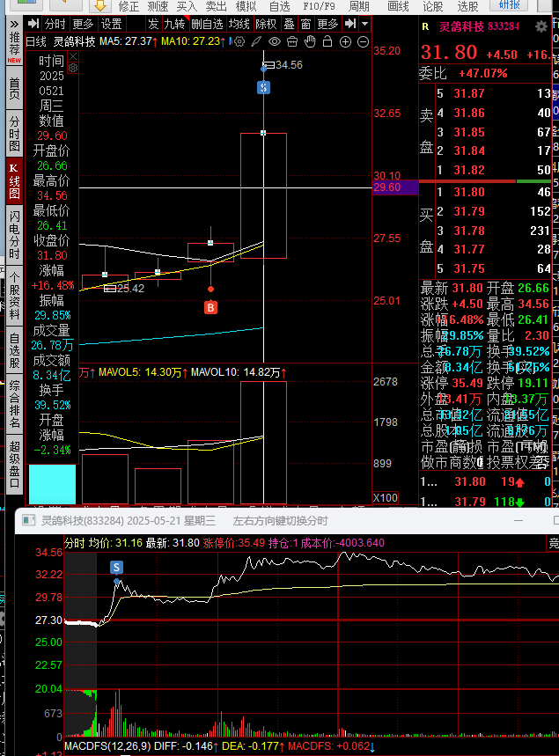Click the cyan block below info panel
Screen dimensions: 559x756
[x=52, y=484]
